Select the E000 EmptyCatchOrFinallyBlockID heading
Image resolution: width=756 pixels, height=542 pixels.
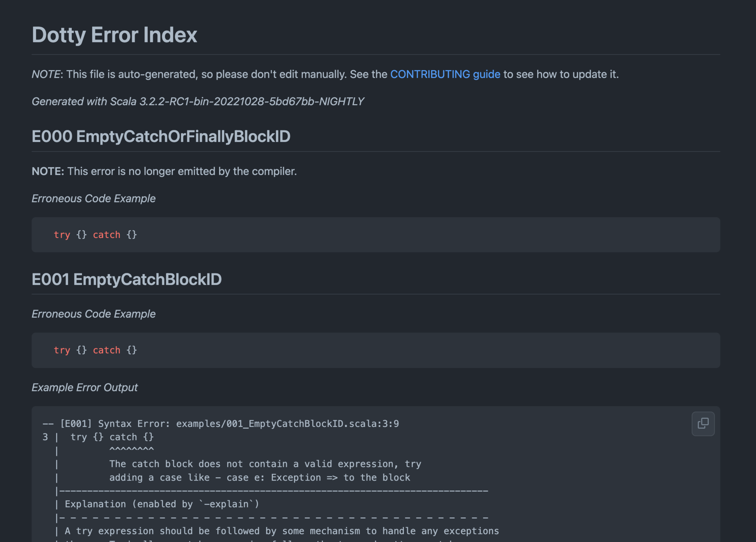(x=161, y=137)
